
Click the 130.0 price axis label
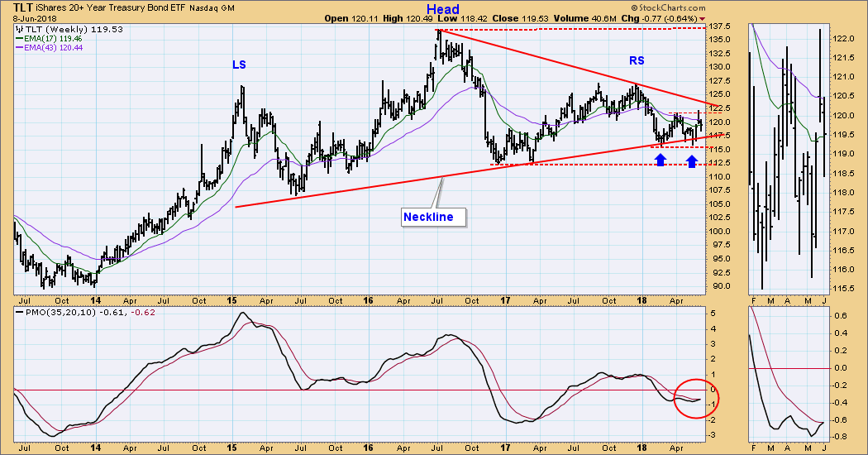(x=718, y=67)
